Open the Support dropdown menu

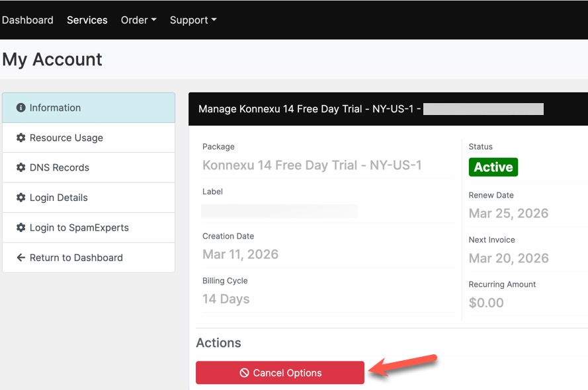190,20
